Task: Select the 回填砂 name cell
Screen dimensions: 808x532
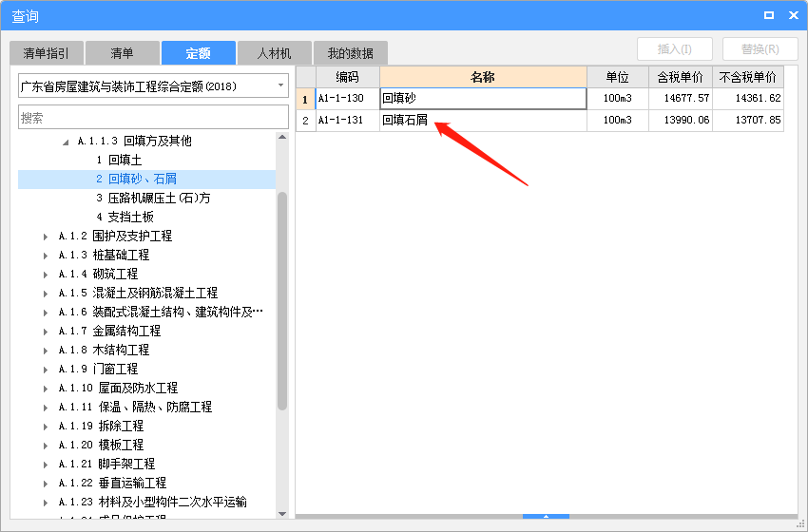Action: click(483, 99)
